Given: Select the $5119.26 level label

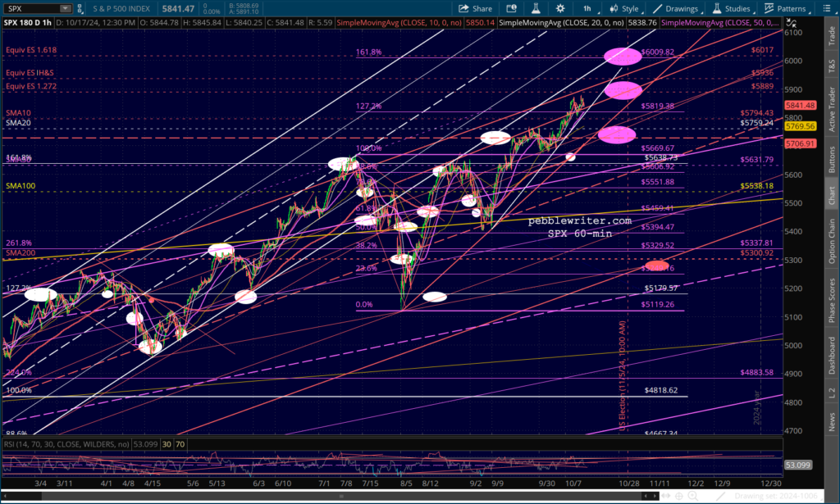Looking at the screenshot, I should tap(657, 304).
